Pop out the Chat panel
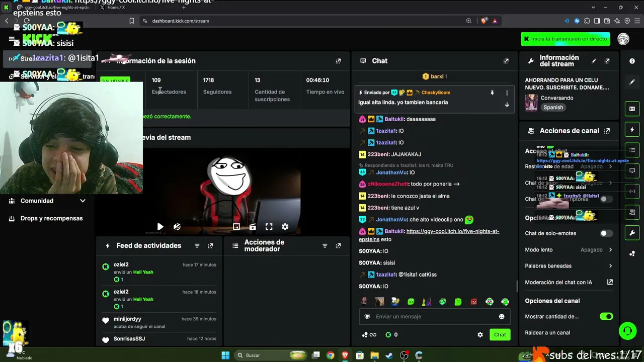The width and height of the screenshot is (644, 362). click(506, 61)
